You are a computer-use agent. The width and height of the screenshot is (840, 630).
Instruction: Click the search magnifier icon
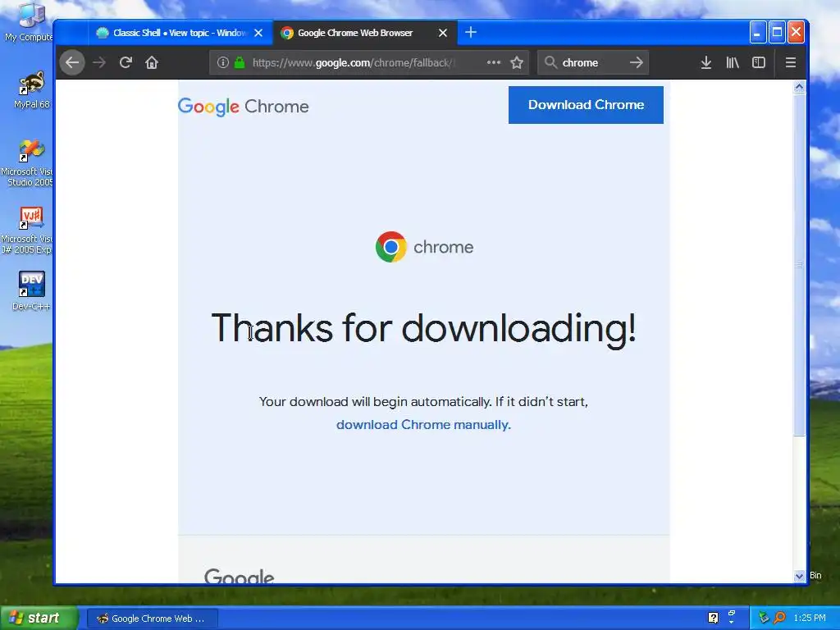click(x=550, y=62)
